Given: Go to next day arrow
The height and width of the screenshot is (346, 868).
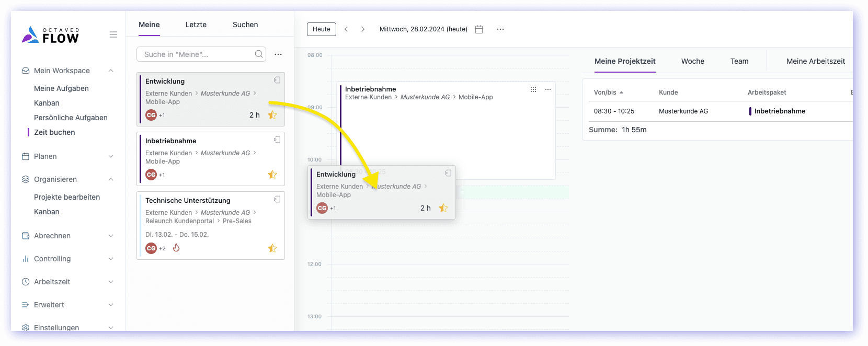Looking at the screenshot, I should 363,29.
